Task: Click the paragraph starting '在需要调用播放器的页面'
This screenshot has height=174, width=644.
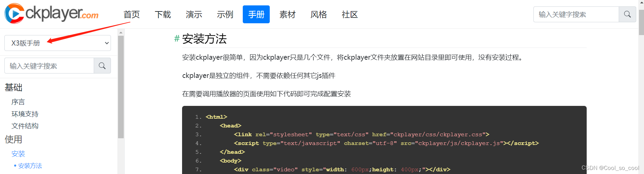Action: coord(266,94)
